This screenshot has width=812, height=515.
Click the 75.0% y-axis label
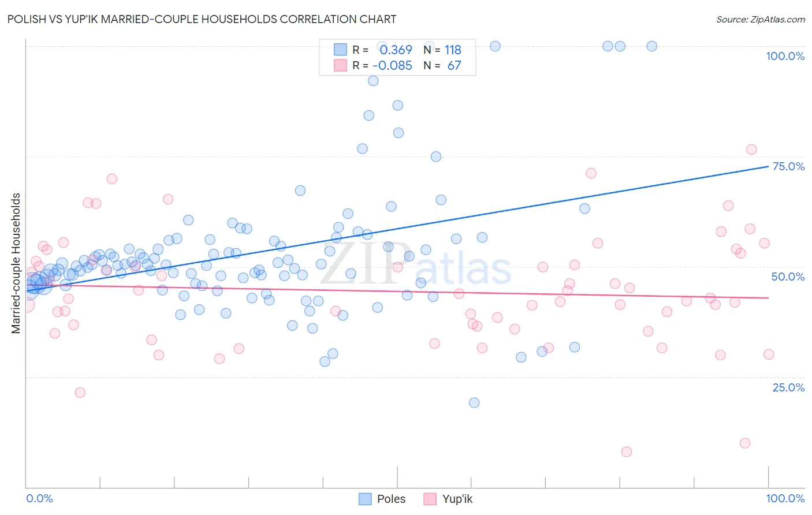788,166
